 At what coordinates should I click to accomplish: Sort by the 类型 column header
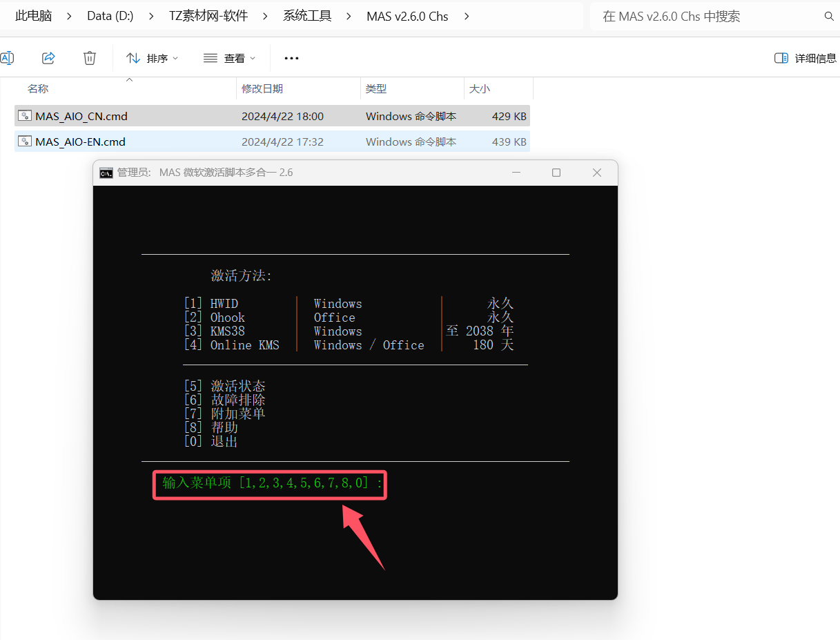pos(376,89)
